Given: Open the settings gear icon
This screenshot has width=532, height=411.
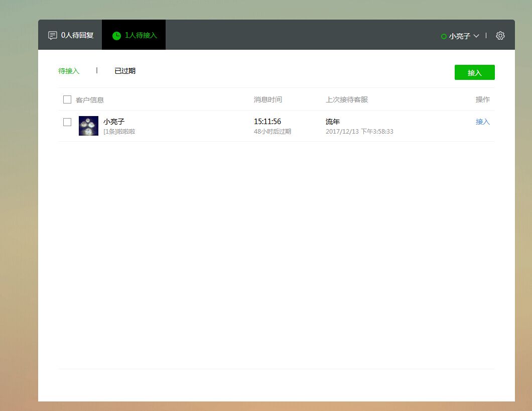Looking at the screenshot, I should coord(500,36).
